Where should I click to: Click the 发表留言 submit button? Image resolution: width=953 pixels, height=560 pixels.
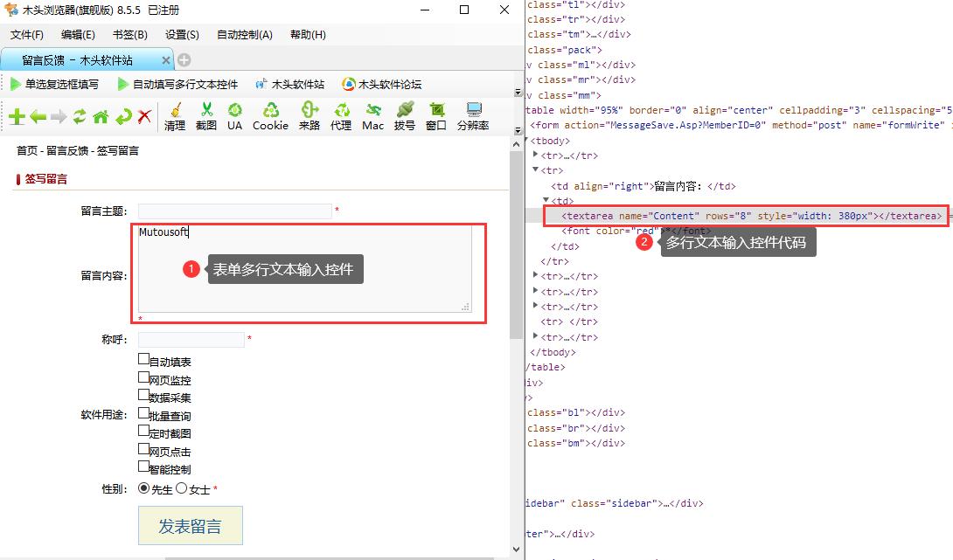(x=190, y=526)
